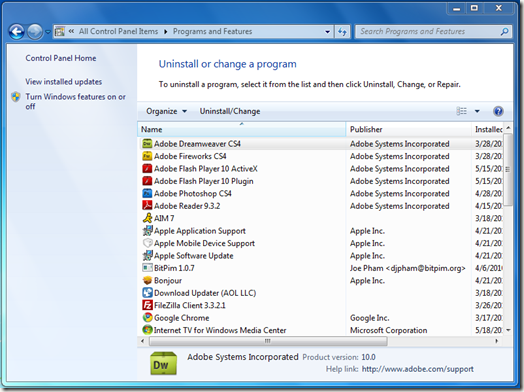Click the scroll left arrow of program list

[x=142, y=341]
